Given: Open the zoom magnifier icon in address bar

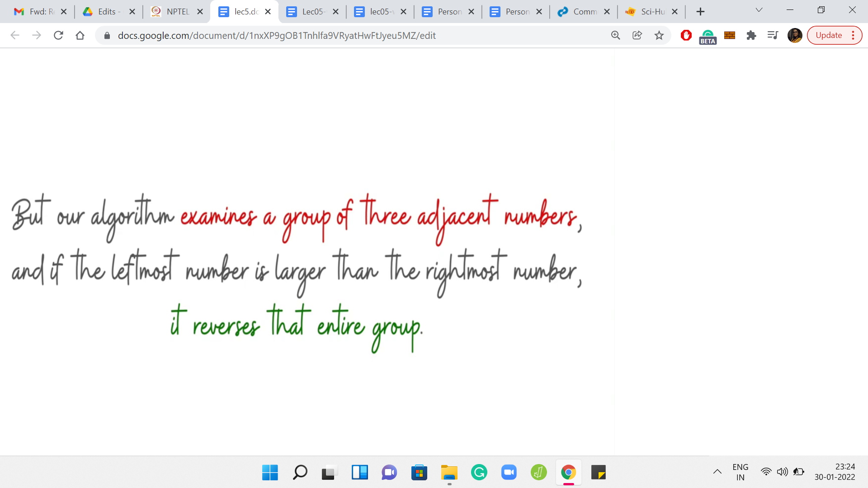Looking at the screenshot, I should [x=615, y=35].
